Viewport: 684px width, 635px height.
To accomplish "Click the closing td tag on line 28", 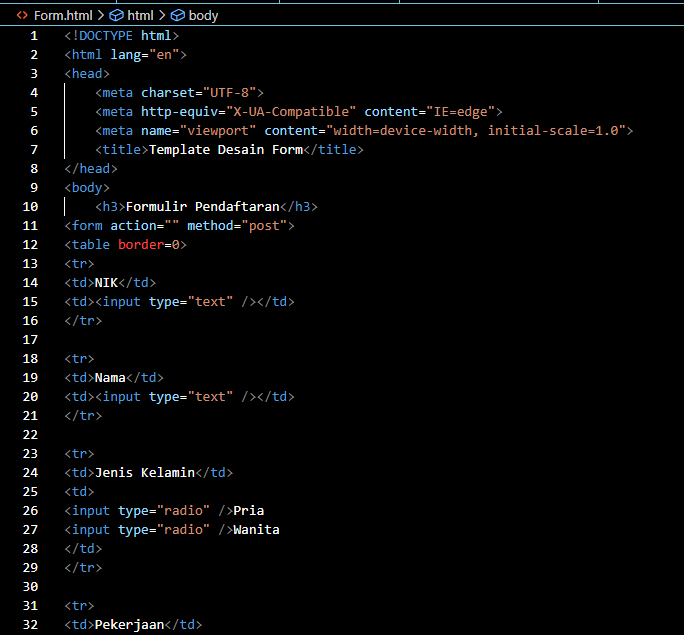I will tap(83, 549).
